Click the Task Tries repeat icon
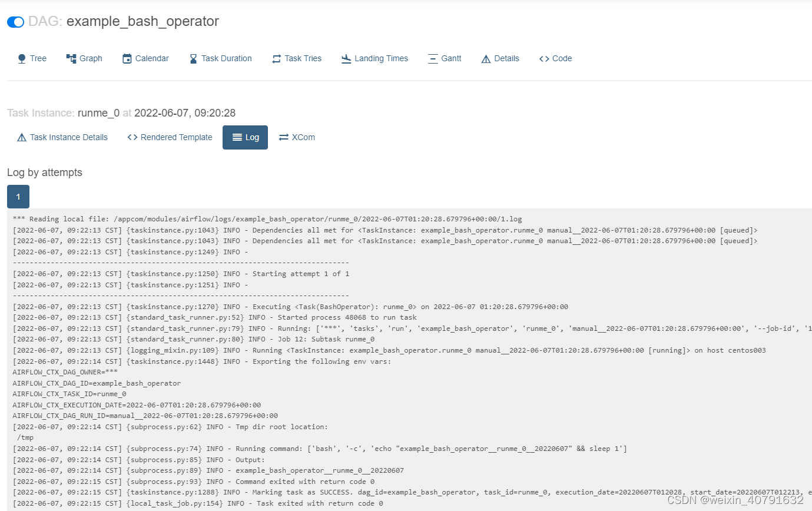This screenshot has height=511, width=812. 277,58
